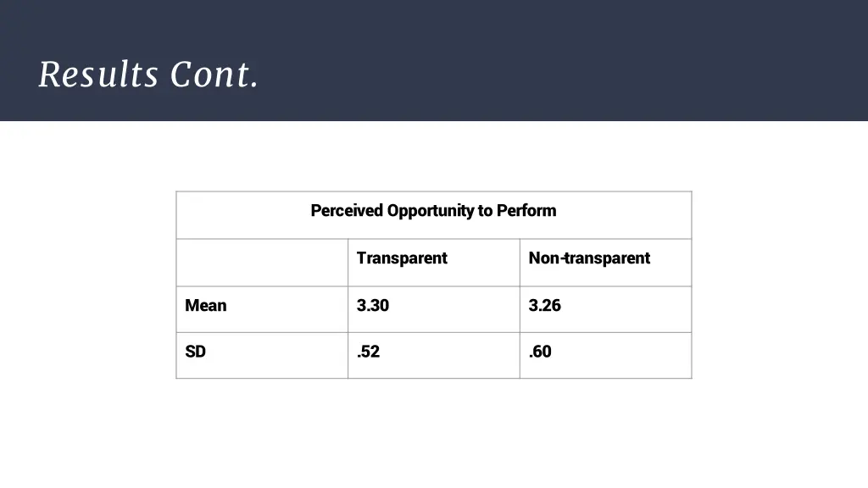Select the empty cell left of 'Transparent'

pyautogui.click(x=262, y=263)
